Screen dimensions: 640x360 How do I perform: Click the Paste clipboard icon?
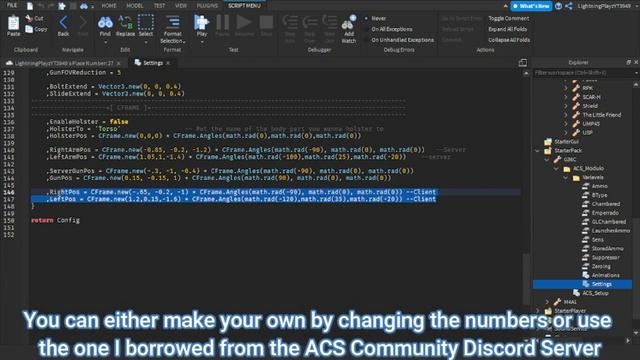pos(13,23)
